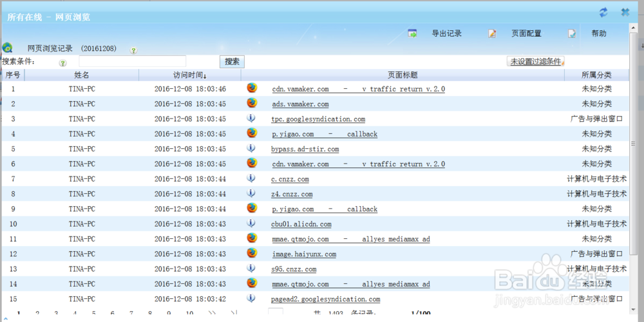
Task: Click the info icon for z4.cnzz.com
Action: coord(251,193)
